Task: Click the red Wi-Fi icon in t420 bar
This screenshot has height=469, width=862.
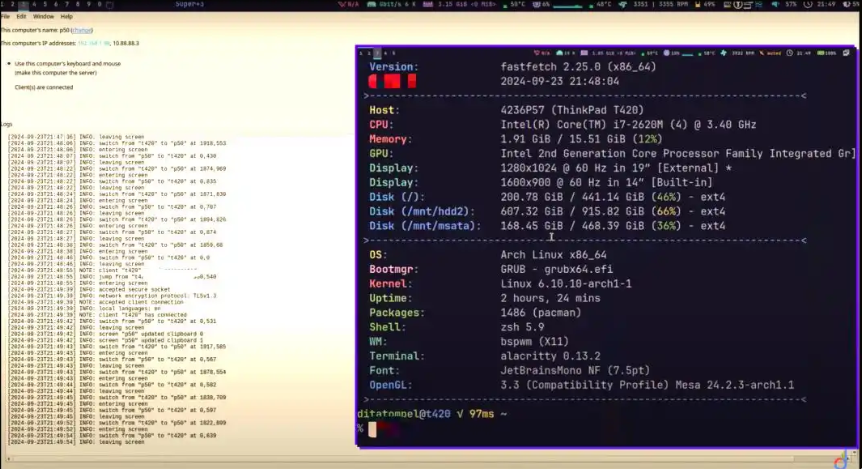Action: tap(537, 53)
